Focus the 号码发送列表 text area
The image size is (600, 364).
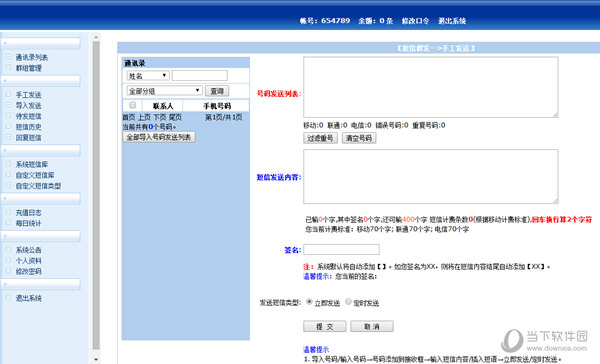(430, 87)
